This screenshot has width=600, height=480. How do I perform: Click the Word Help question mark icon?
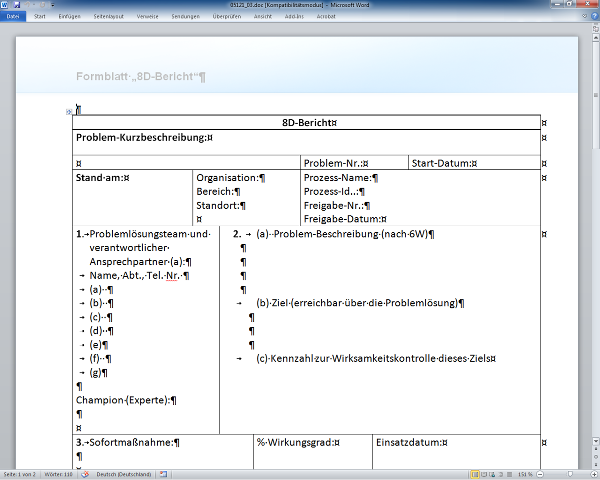pyautogui.click(x=593, y=17)
